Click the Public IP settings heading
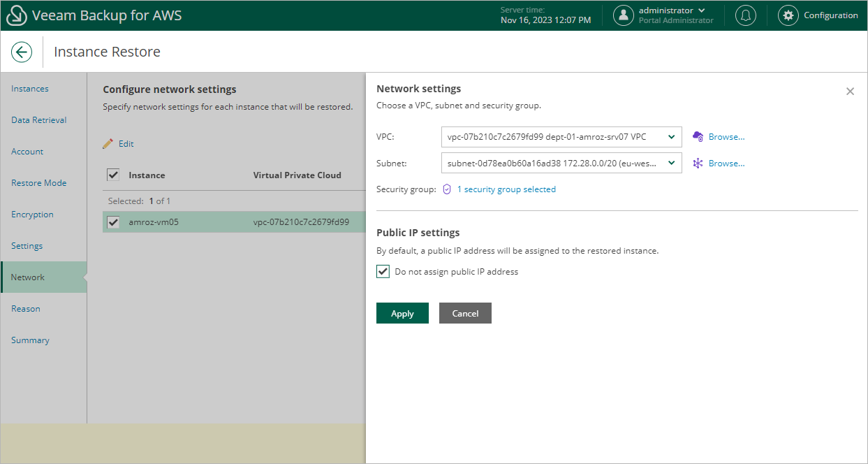The height and width of the screenshot is (464, 868). [x=418, y=233]
